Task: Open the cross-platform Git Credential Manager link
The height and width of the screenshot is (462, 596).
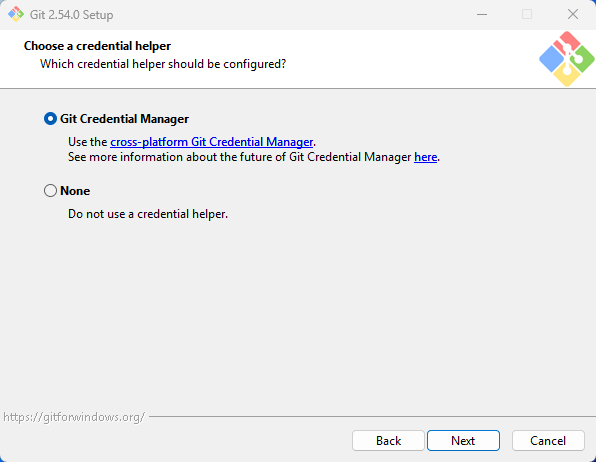Action: coord(212,142)
